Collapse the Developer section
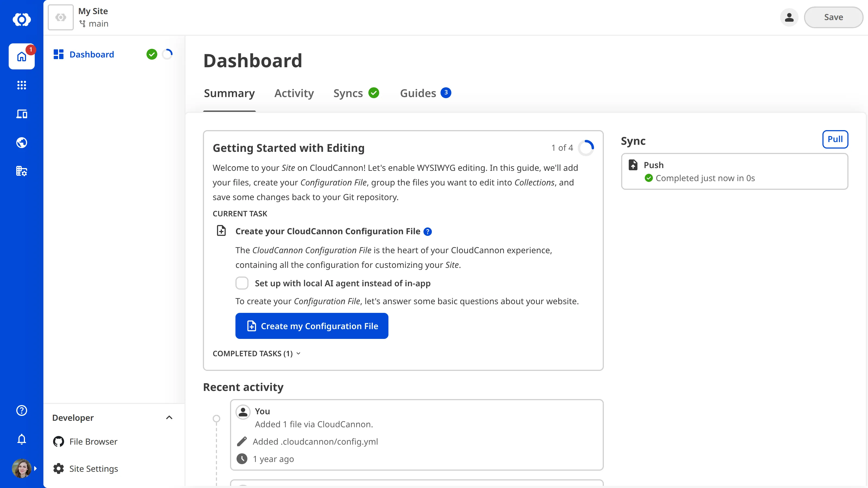The height and width of the screenshot is (488, 868). [169, 418]
